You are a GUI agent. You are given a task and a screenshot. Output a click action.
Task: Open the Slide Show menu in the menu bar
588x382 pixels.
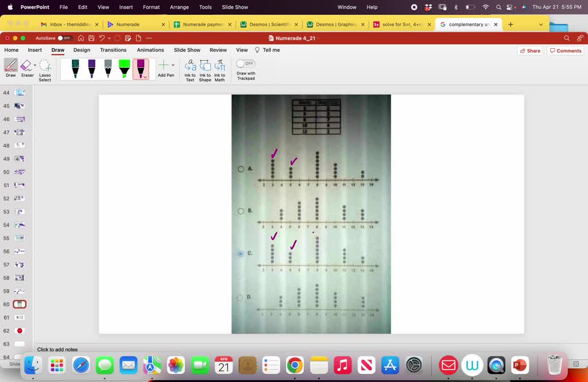[x=235, y=7]
